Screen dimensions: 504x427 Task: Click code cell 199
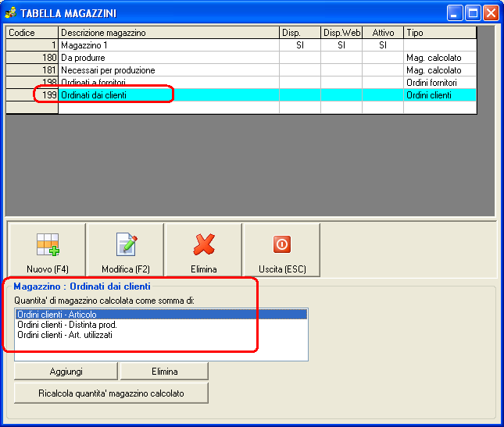tap(32, 95)
